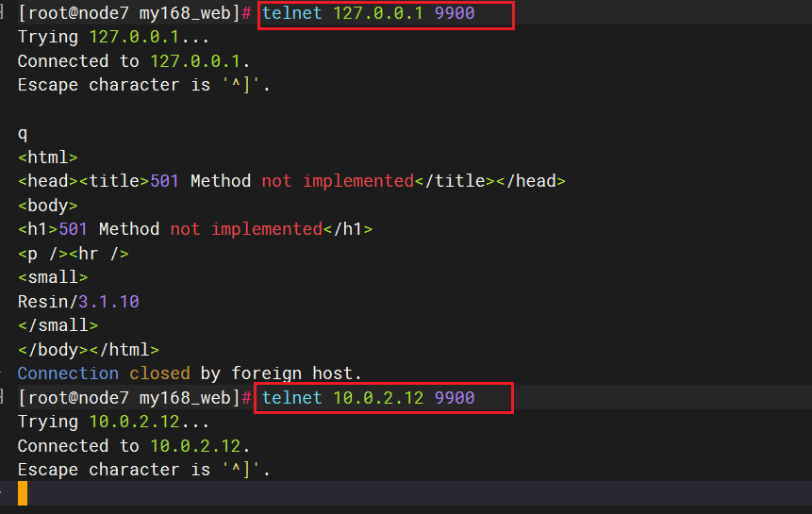Screen dimensions: 812x514
Task: Click 'Connection closed by foreign host' message
Action: pyautogui.click(x=190, y=373)
